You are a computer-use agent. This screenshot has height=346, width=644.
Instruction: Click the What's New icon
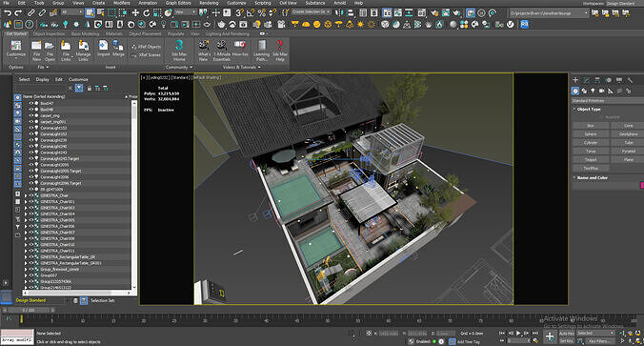coord(204,51)
